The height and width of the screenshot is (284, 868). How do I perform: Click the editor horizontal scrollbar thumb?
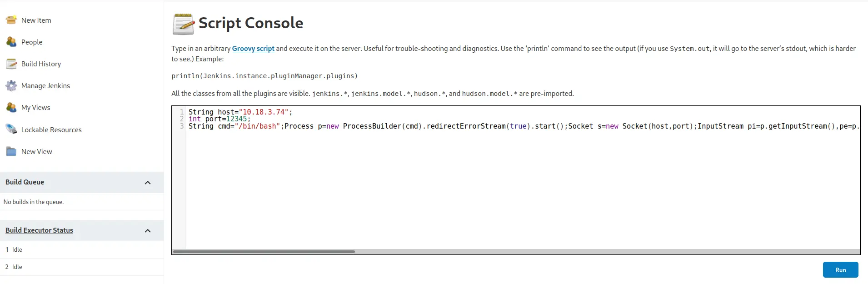point(264,251)
